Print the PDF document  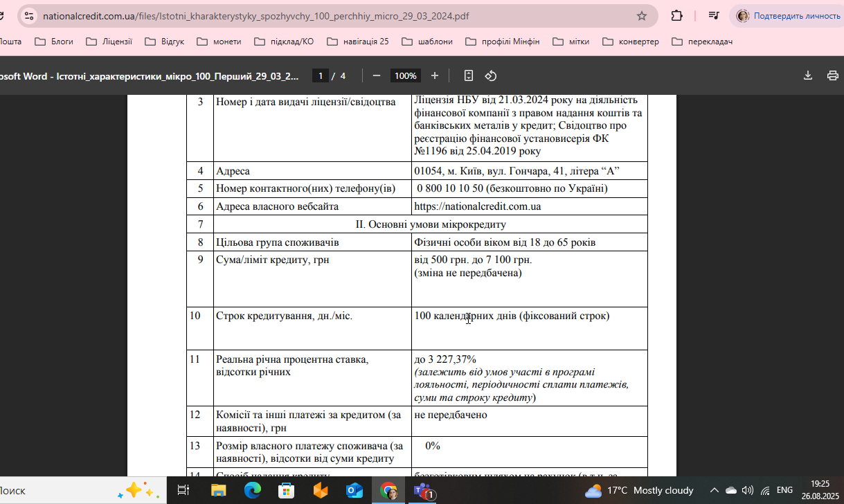coord(833,75)
